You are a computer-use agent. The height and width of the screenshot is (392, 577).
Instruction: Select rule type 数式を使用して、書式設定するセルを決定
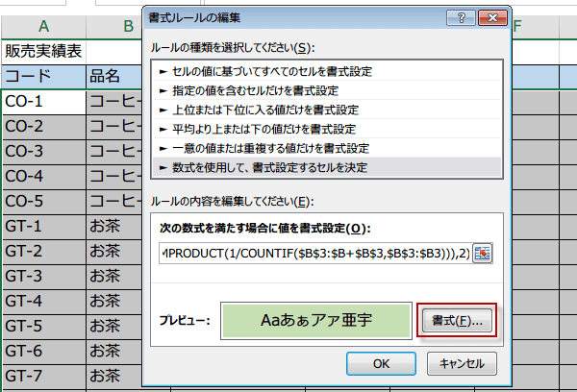click(x=327, y=167)
